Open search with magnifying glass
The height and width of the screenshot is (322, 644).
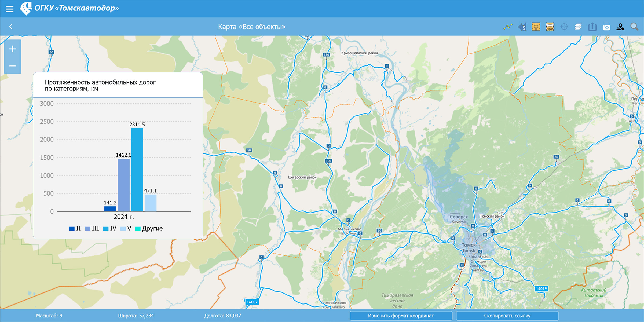click(x=634, y=27)
